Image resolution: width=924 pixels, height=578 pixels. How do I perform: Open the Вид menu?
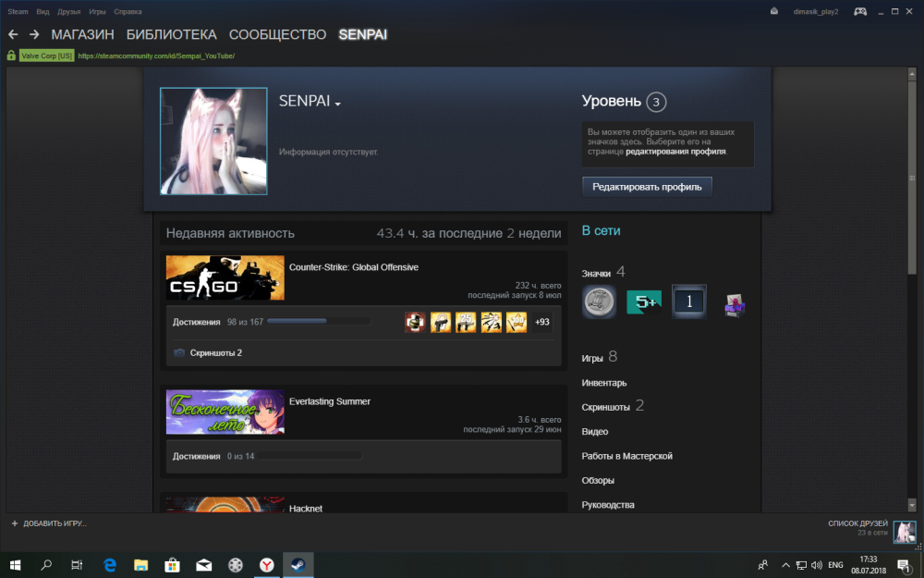point(43,12)
